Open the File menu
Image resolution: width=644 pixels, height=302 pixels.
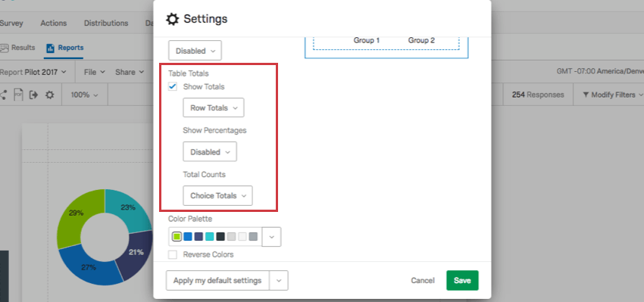coord(95,72)
